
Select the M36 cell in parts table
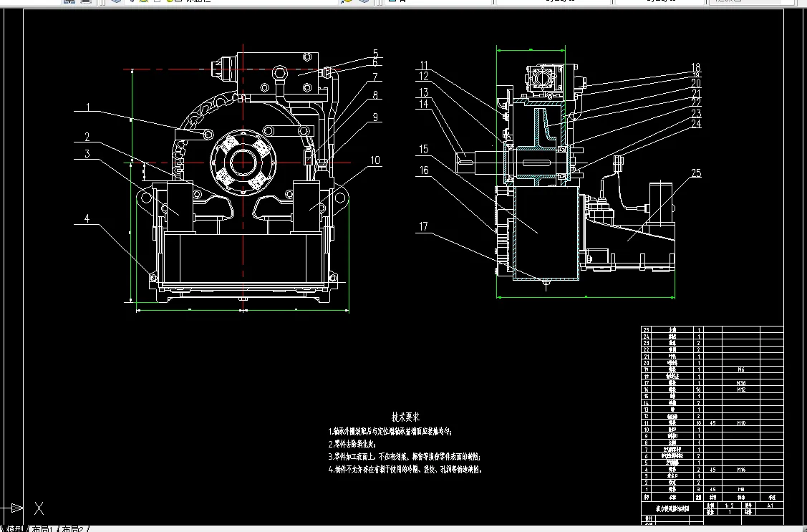pyautogui.click(x=741, y=383)
